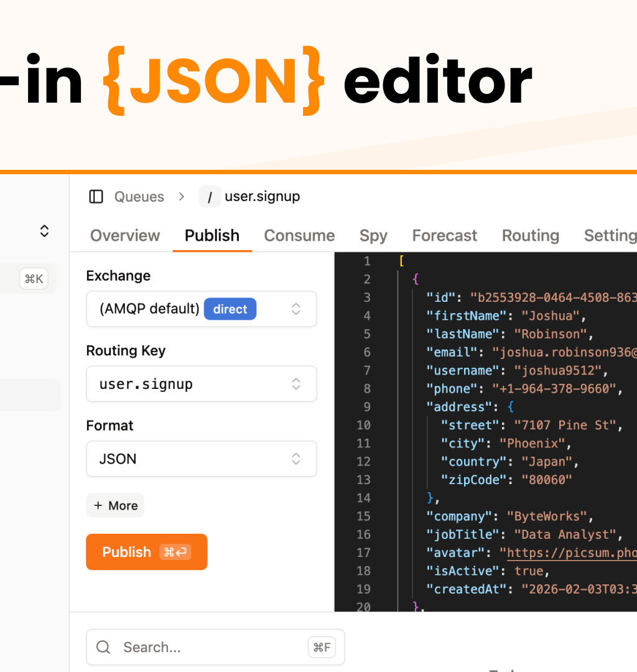The image size is (637, 672).
Task: Click the "city": "Phoenix" line
Action: click(x=506, y=443)
